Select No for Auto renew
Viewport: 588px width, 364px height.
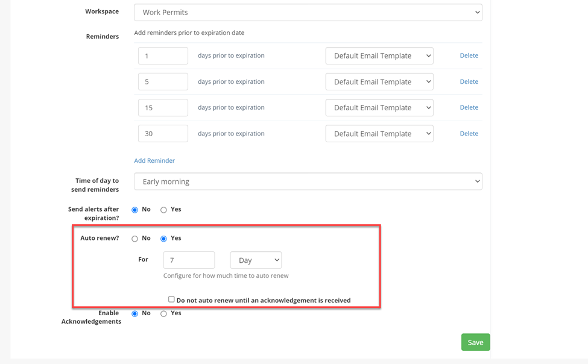[x=134, y=239]
